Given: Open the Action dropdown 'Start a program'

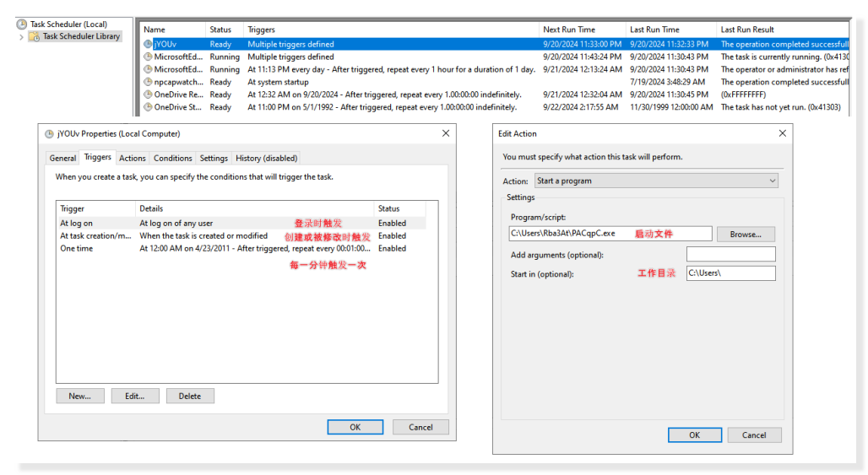Looking at the screenshot, I should [655, 181].
